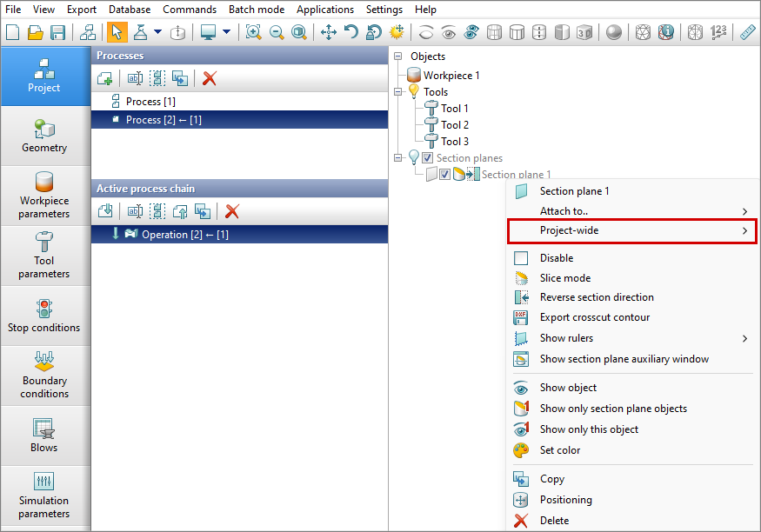Expand the Project-wide submenu

click(x=631, y=230)
